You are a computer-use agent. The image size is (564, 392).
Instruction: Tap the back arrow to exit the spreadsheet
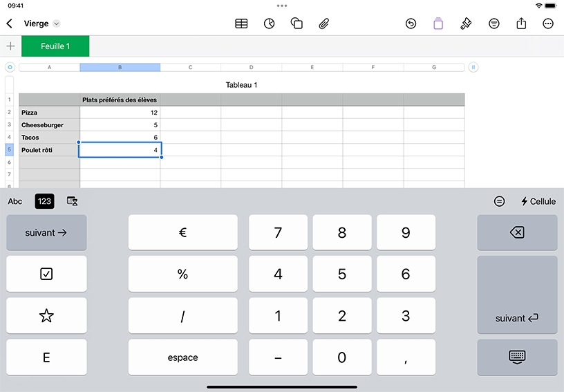(10, 24)
